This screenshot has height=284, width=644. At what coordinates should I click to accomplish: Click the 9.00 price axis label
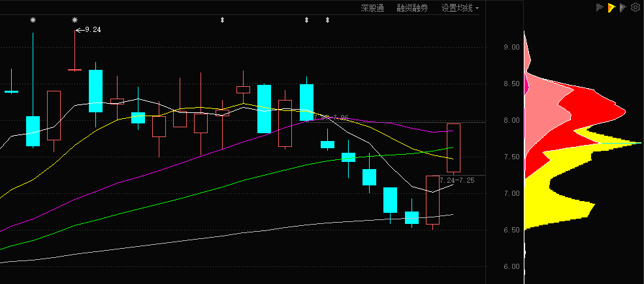[511, 47]
